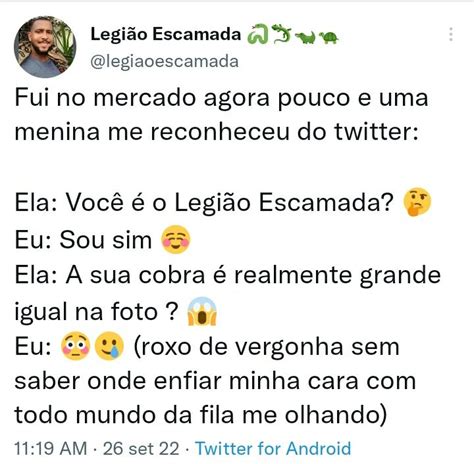Click the blushing smiley after Sou sim

click(x=176, y=239)
